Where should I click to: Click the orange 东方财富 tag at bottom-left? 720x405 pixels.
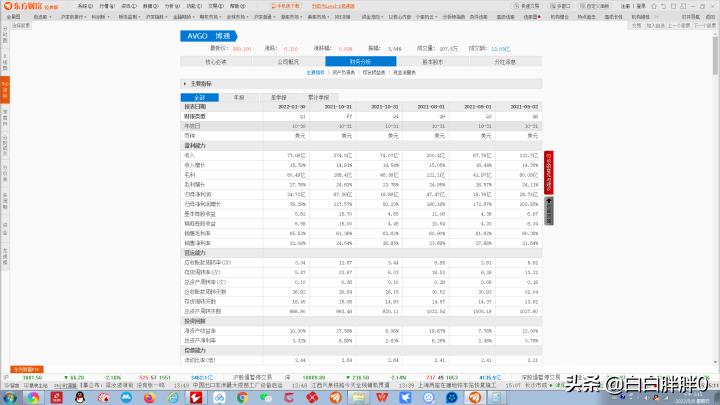(27, 369)
